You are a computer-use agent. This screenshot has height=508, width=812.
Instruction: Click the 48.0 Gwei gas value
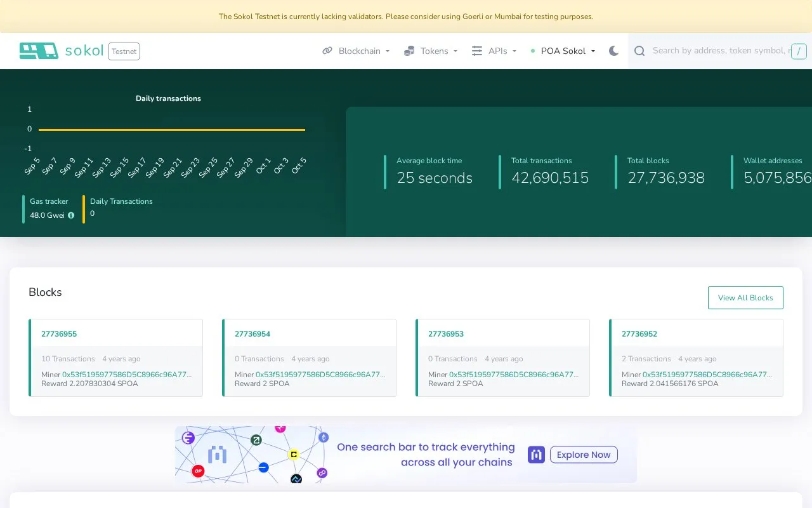48,215
